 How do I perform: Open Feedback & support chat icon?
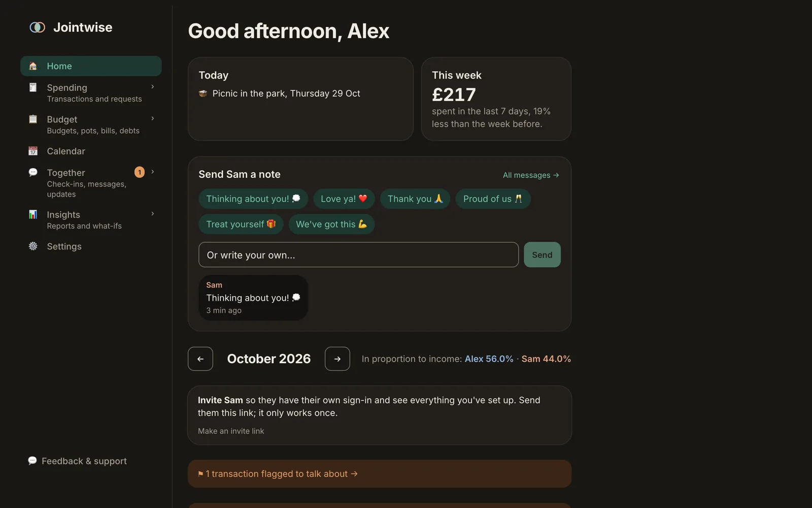[32, 461]
